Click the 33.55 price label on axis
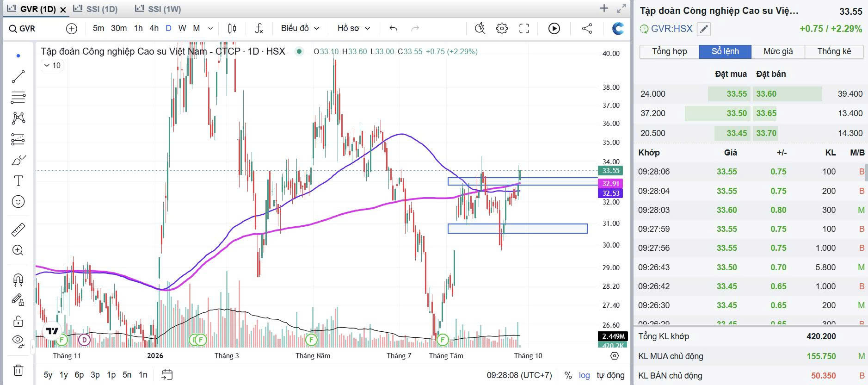Screen dimensions: 868x385 coord(610,171)
